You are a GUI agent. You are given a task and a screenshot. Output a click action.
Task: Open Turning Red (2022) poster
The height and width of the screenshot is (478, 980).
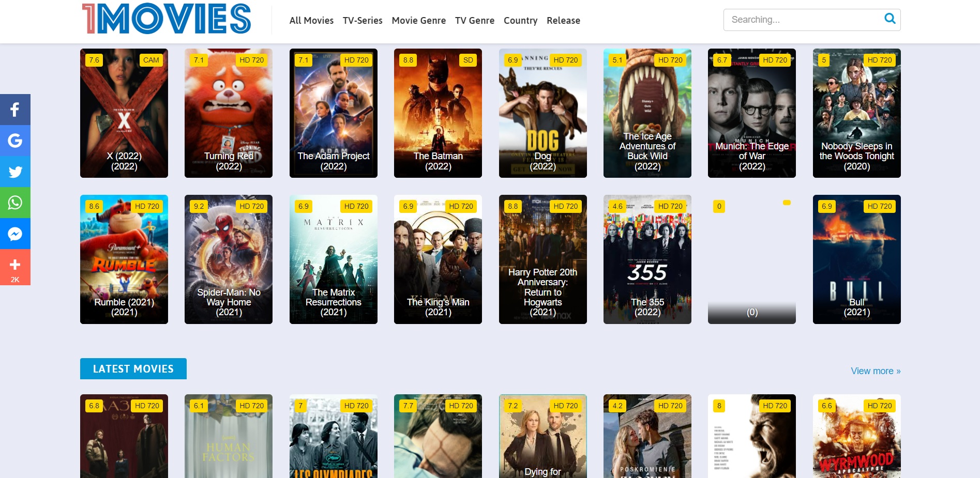(229, 113)
